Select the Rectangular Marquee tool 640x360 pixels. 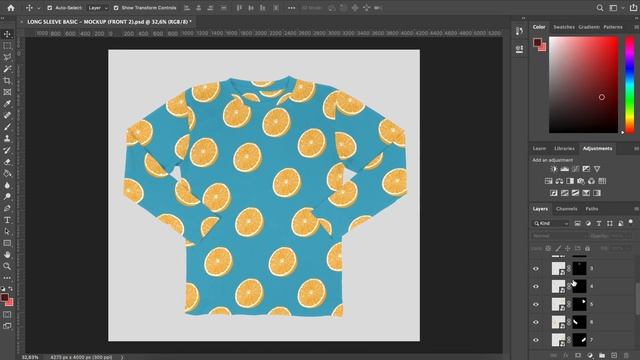7,46
